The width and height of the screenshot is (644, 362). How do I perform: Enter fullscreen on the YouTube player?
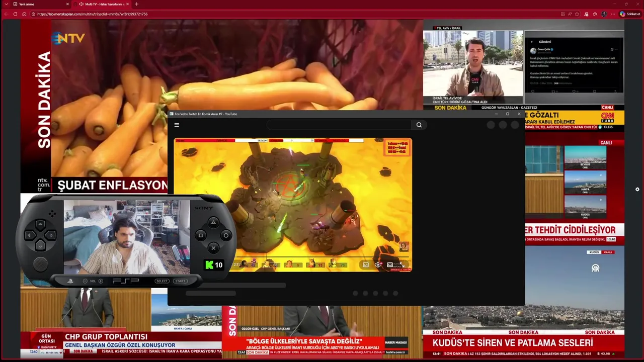(401, 265)
